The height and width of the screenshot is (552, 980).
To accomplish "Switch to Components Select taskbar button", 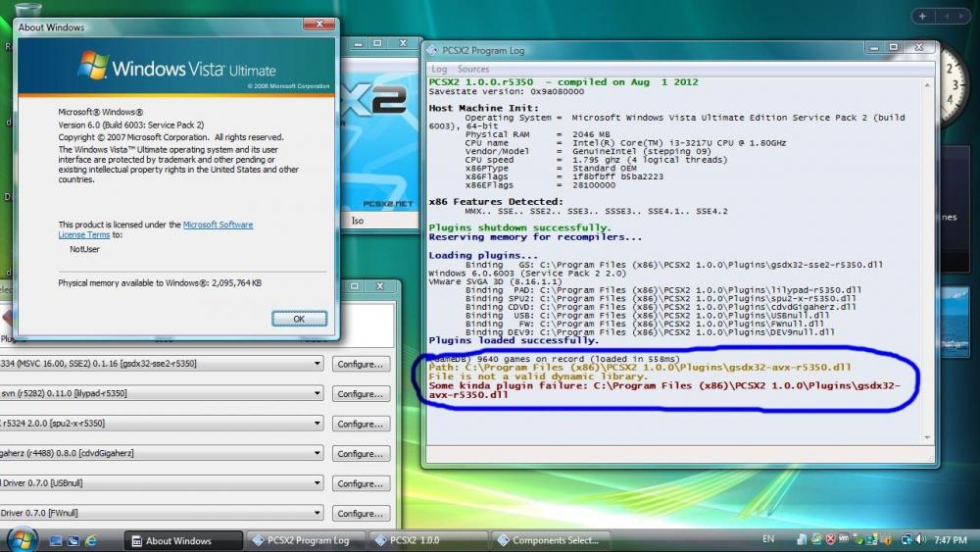I will [551, 541].
